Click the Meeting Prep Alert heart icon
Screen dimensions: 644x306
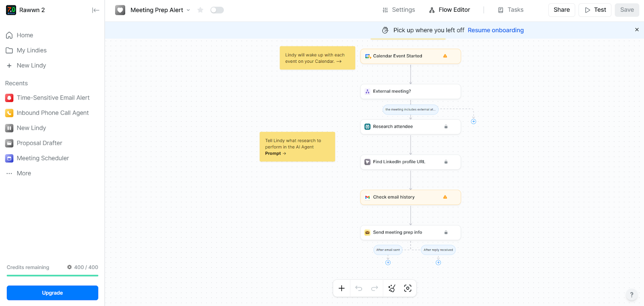(120, 10)
